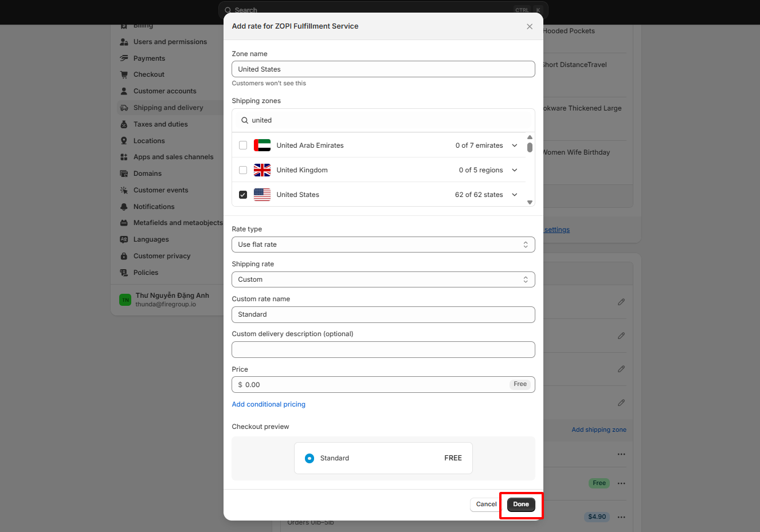760x532 pixels.
Task: Click the Checkout cart icon
Action: (124, 74)
